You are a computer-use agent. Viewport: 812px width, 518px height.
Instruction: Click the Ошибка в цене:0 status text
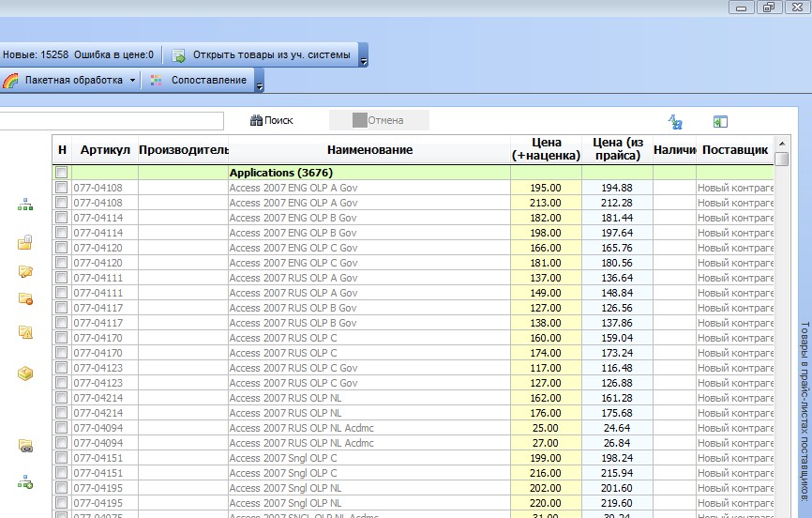[114, 54]
